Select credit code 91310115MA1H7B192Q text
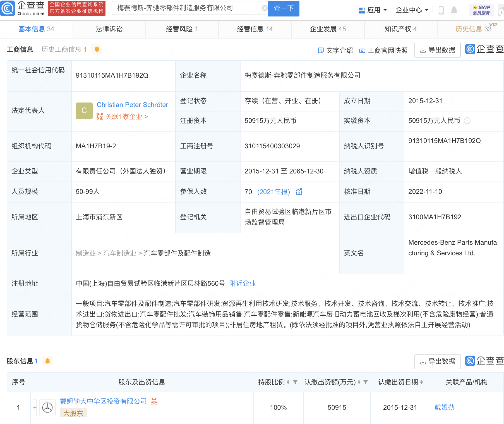 tap(112, 75)
